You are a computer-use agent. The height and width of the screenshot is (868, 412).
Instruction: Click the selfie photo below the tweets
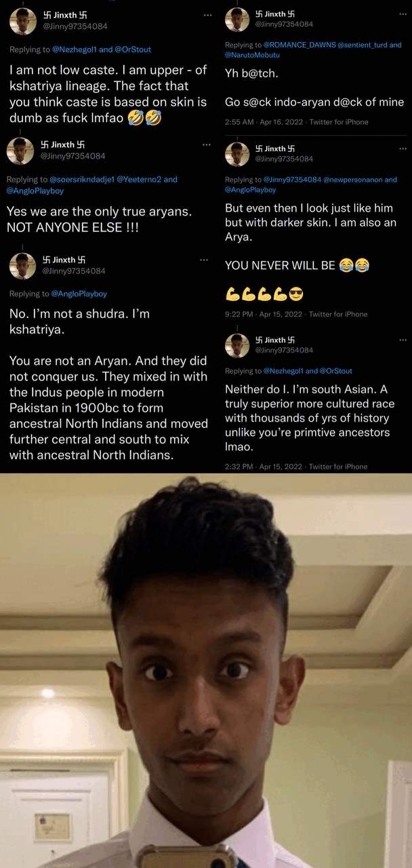(206, 671)
